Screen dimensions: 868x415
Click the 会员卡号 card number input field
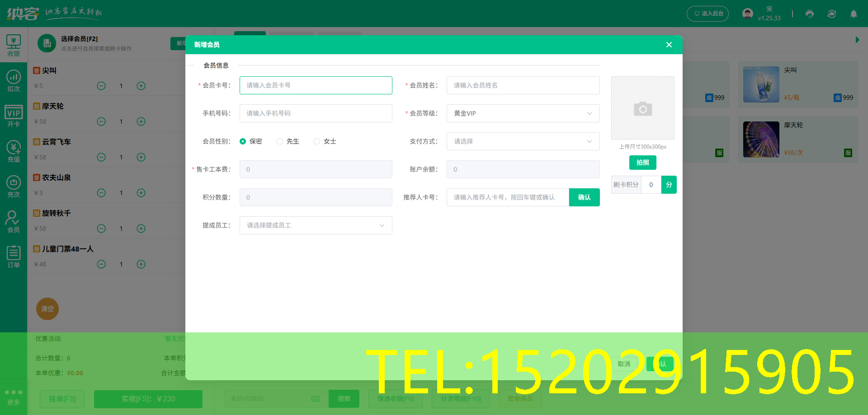316,85
